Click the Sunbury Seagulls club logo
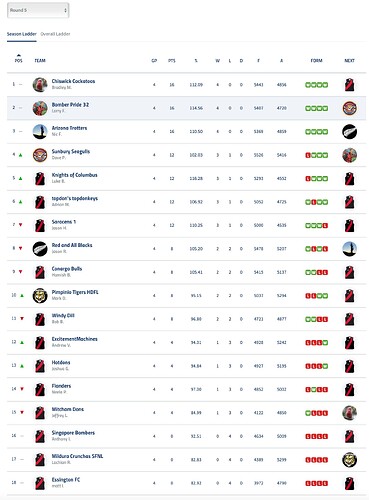This screenshot has height=500, width=369. (x=40, y=155)
